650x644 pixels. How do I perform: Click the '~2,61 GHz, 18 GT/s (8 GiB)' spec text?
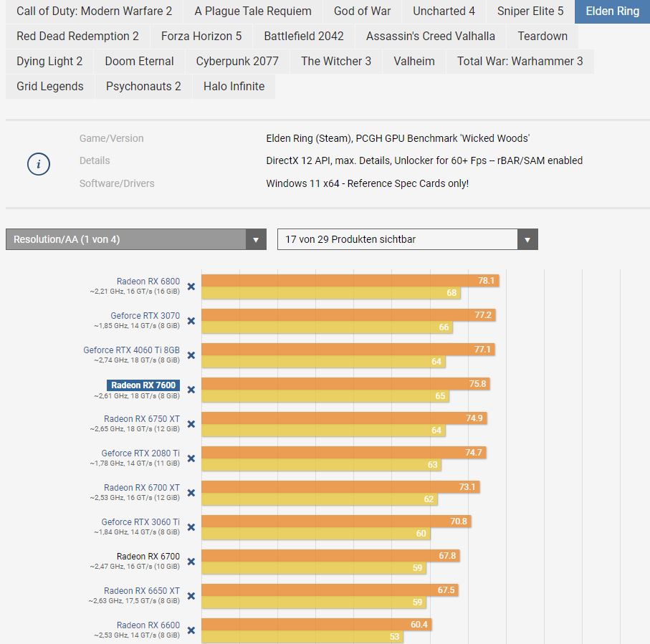[137, 395]
